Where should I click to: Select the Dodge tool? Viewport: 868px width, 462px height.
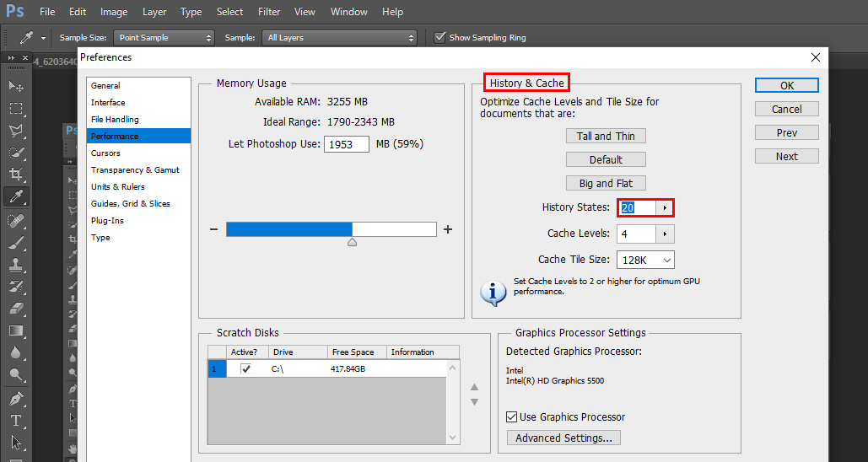click(16, 375)
